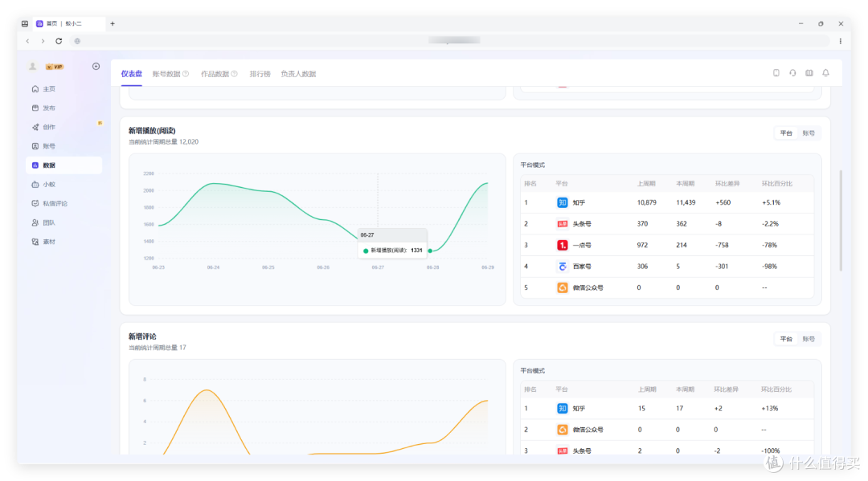Switch to the 负责人数据 tab

[x=298, y=74]
